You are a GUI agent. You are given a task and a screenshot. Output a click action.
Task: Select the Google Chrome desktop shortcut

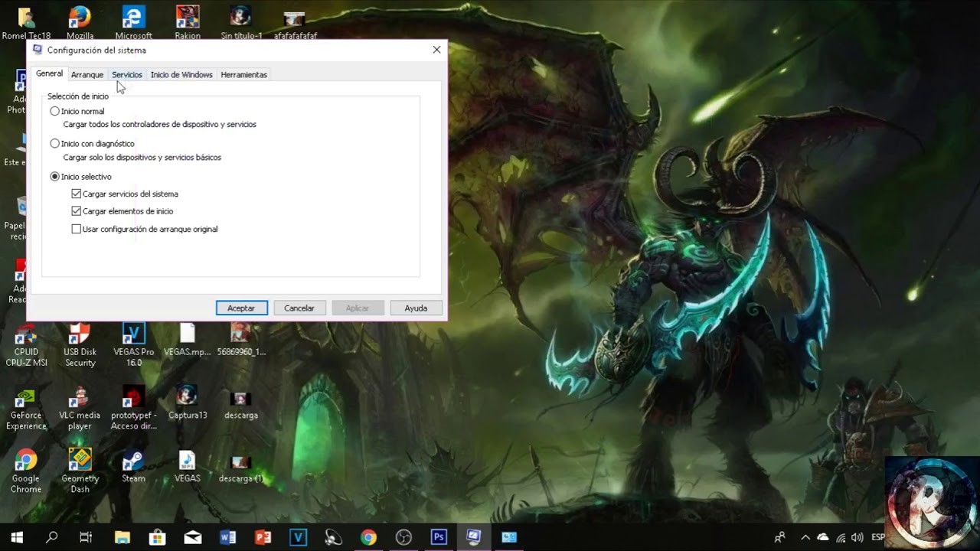point(26,471)
